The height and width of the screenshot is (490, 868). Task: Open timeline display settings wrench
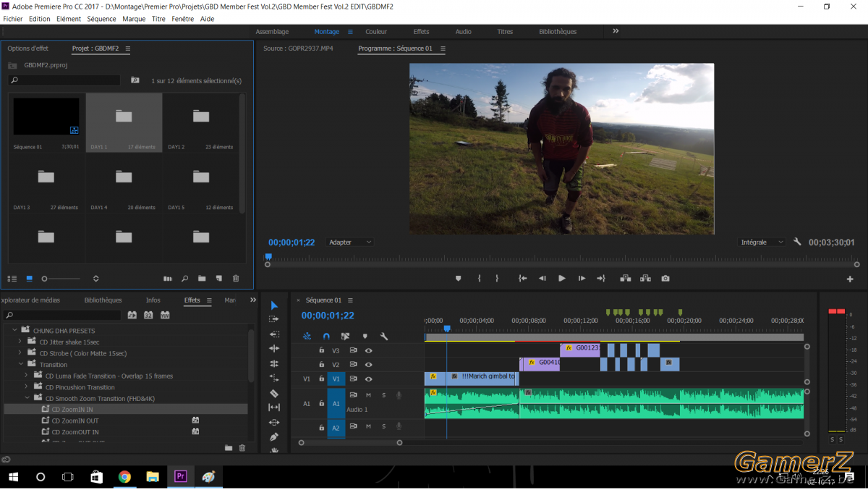point(384,336)
